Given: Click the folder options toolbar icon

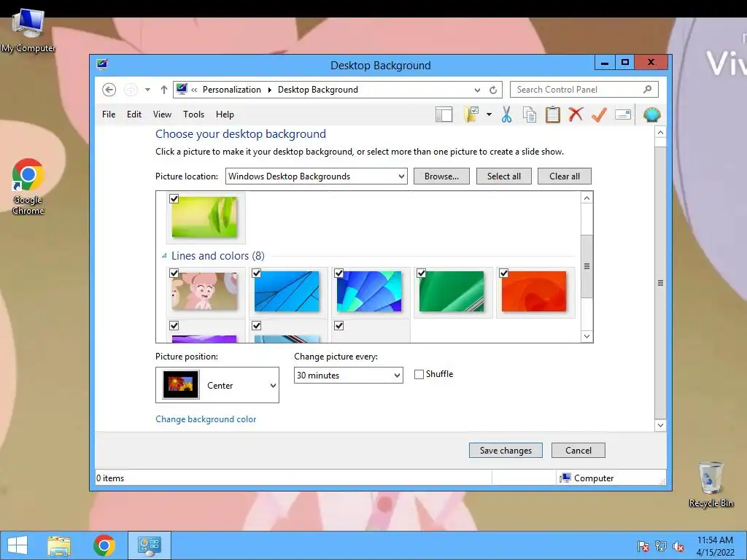Looking at the screenshot, I should point(471,114).
